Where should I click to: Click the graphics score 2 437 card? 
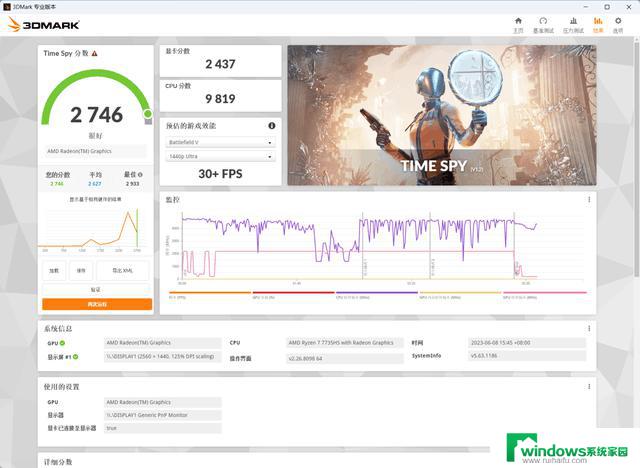[220, 61]
